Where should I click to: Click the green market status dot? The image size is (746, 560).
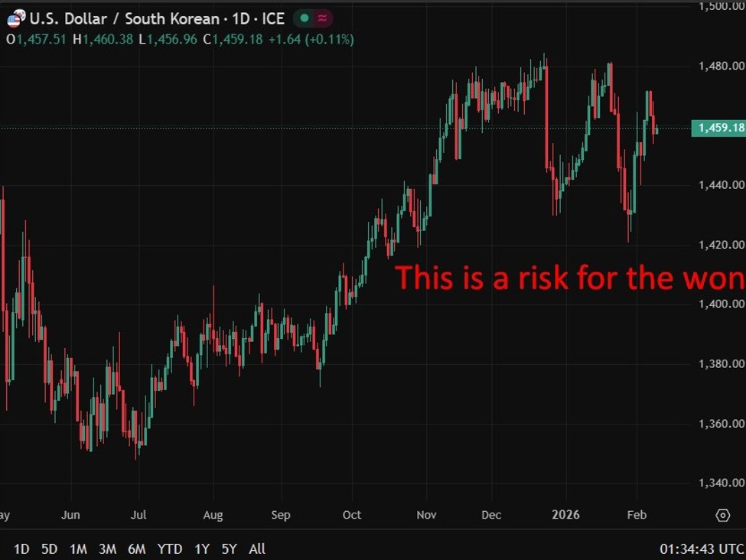coord(305,18)
